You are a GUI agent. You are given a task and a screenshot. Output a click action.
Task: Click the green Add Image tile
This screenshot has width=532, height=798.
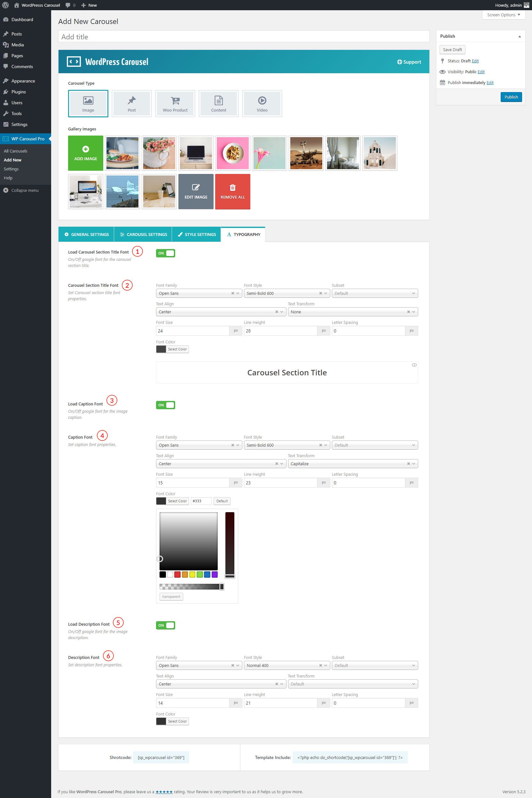(x=85, y=153)
